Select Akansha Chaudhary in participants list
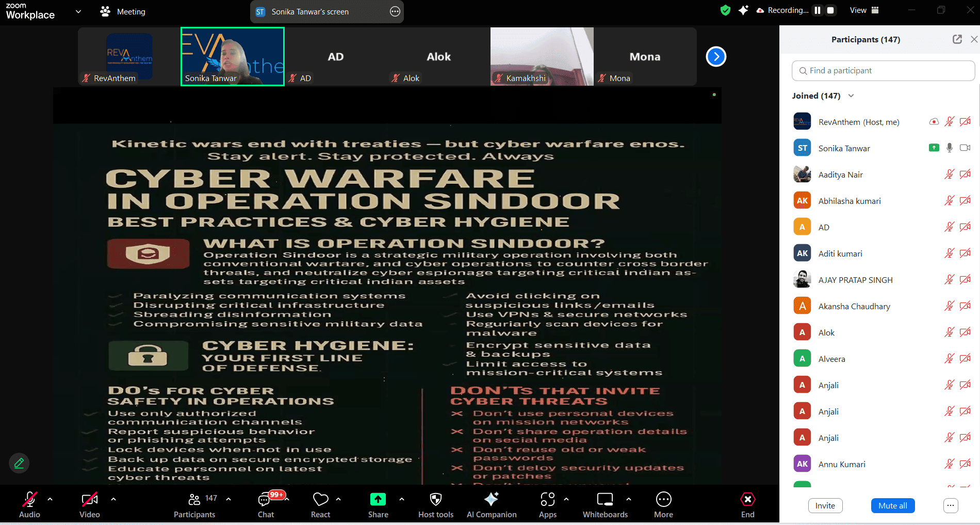Viewport: 980px width, 525px height. [x=883, y=306]
